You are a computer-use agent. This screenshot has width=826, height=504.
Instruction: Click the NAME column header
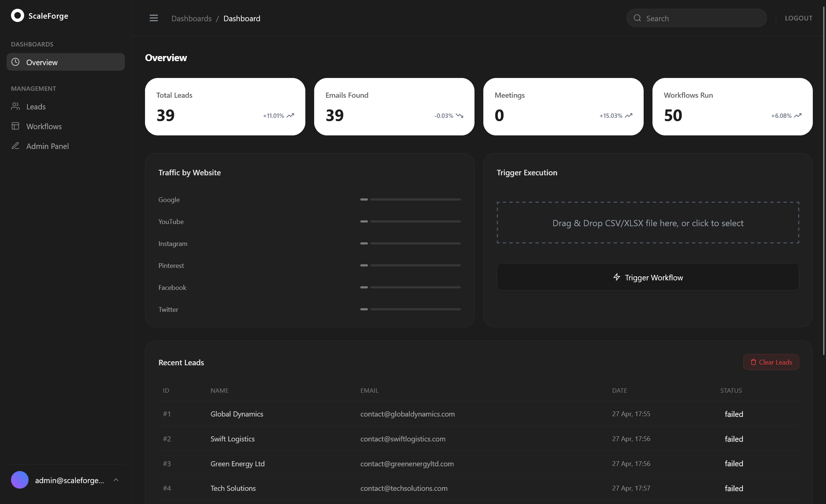point(219,391)
